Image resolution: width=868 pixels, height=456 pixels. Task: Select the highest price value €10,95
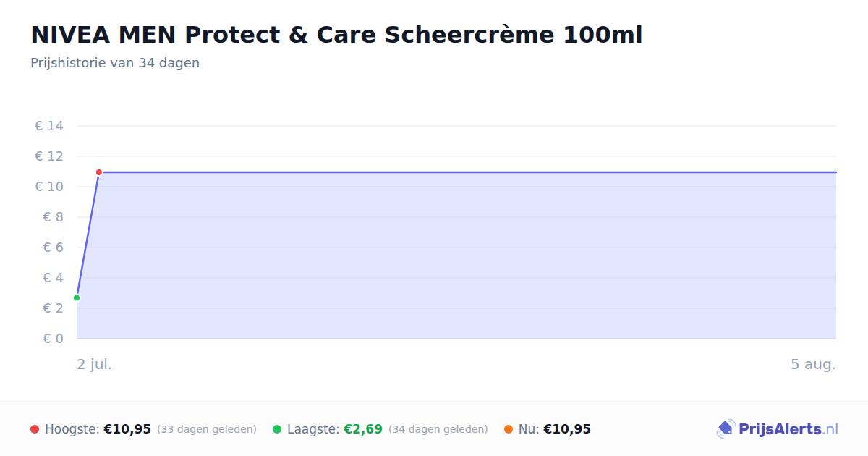[127, 429]
